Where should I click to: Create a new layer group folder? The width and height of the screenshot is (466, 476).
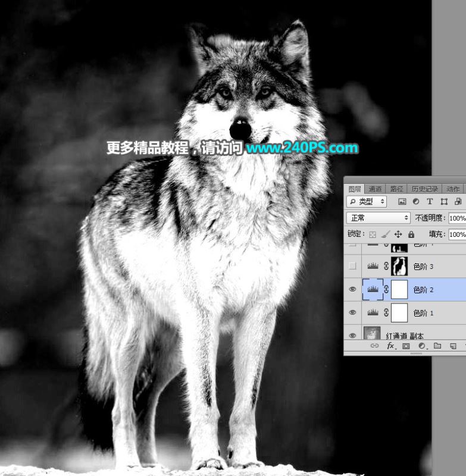(x=437, y=346)
